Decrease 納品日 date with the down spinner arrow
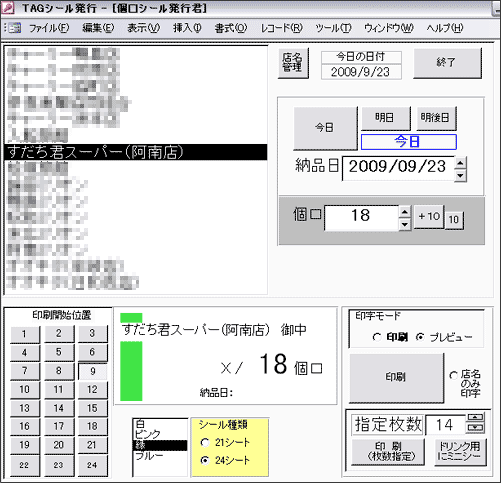Screen dimensions: 501x483 (x=460, y=175)
